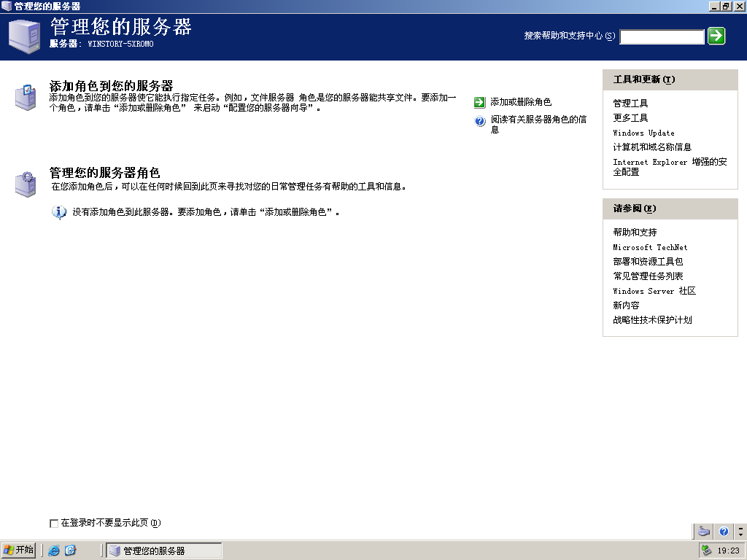Viewport: 747px width, 560px height.
Task: Click the 19:23 clock in the system tray
Action: click(x=728, y=551)
